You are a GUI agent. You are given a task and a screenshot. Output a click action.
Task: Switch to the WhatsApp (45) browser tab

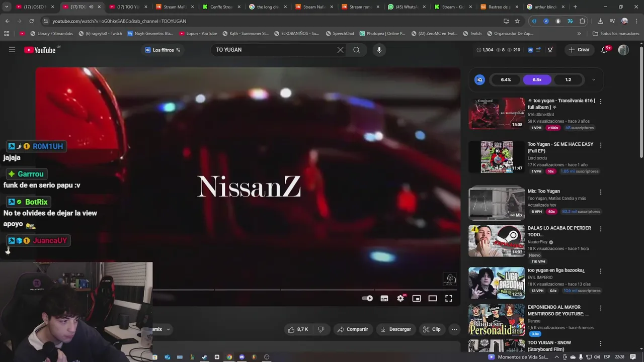click(406, 7)
